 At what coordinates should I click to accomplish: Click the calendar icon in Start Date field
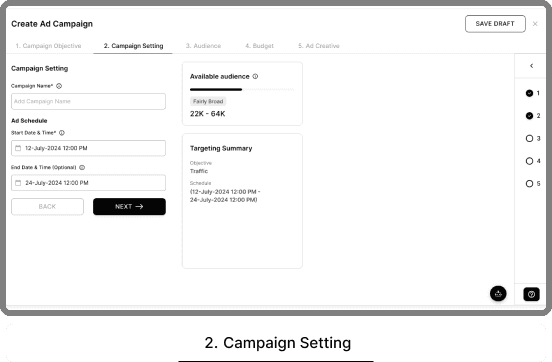coord(18,148)
